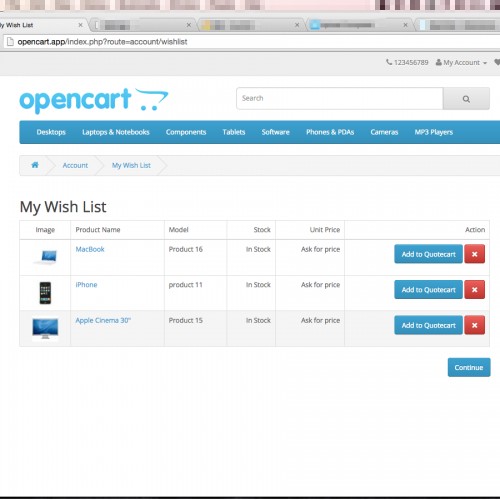
Task: Open the MacBook product link
Action: (x=90, y=249)
